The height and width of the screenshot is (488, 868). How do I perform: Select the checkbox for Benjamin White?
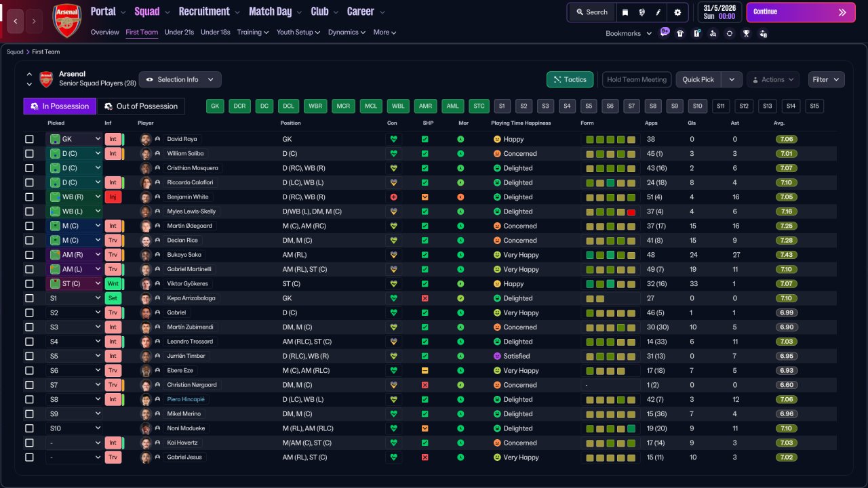coord(29,197)
